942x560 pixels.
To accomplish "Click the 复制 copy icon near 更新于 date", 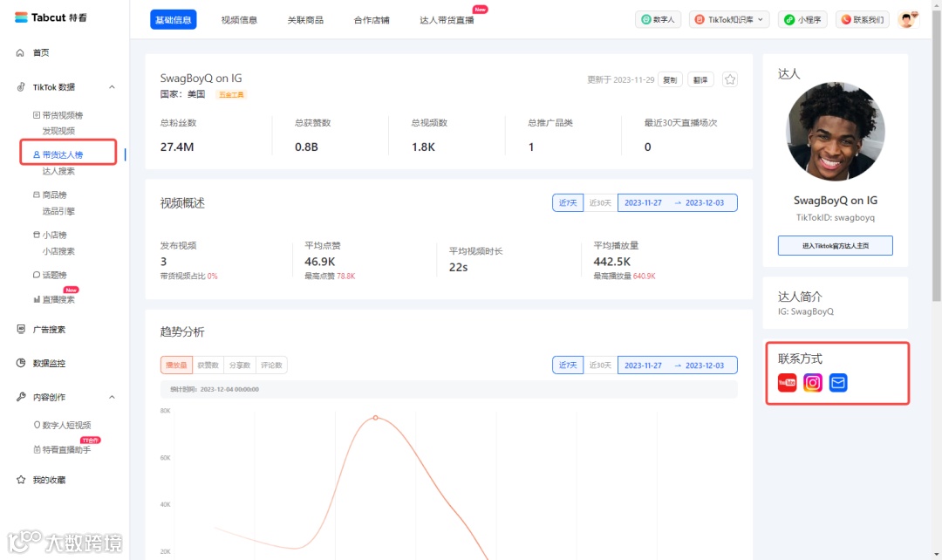I will click(x=670, y=79).
